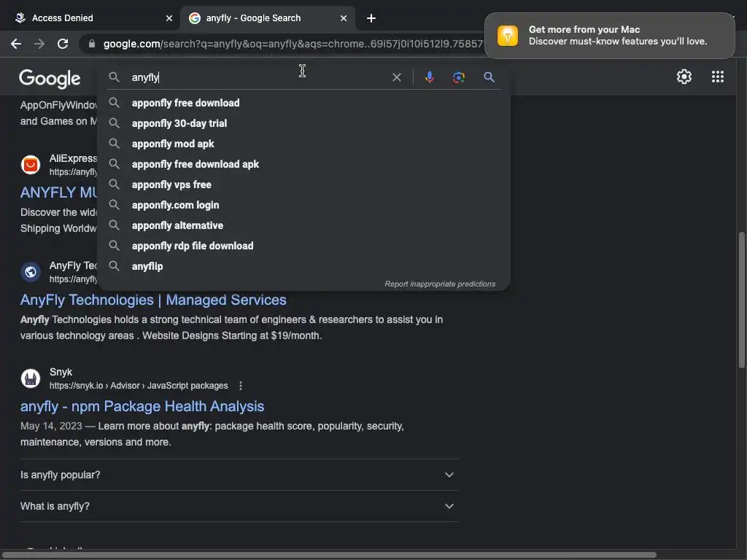The width and height of the screenshot is (747, 560).
Task: Choose suggestion anyflip
Action: (303, 267)
